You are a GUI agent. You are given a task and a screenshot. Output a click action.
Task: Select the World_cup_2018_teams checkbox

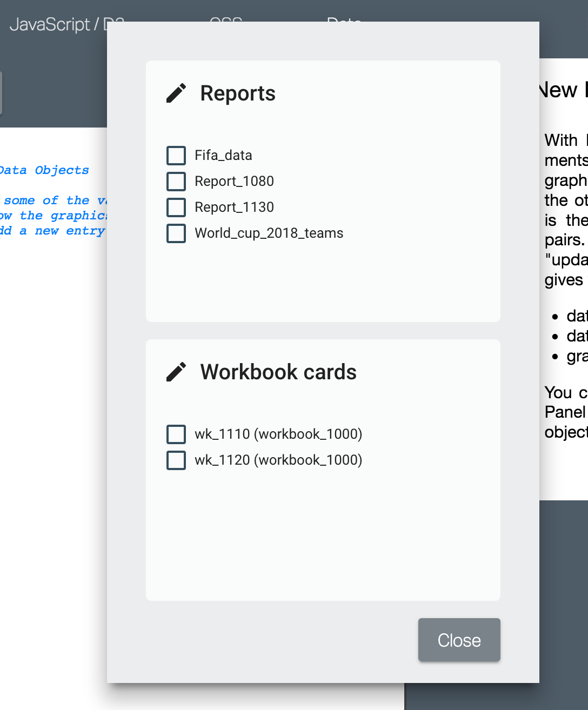[176, 233]
